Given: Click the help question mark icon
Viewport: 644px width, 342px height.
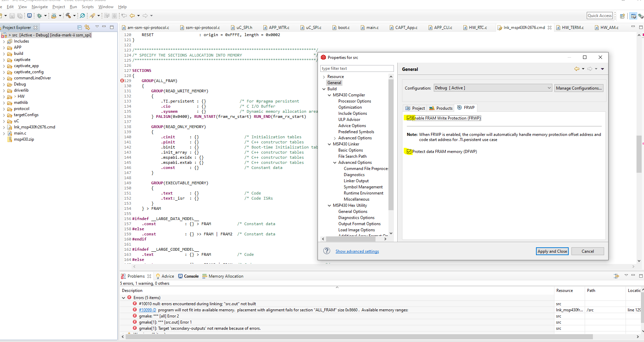Looking at the screenshot, I should click(x=326, y=251).
